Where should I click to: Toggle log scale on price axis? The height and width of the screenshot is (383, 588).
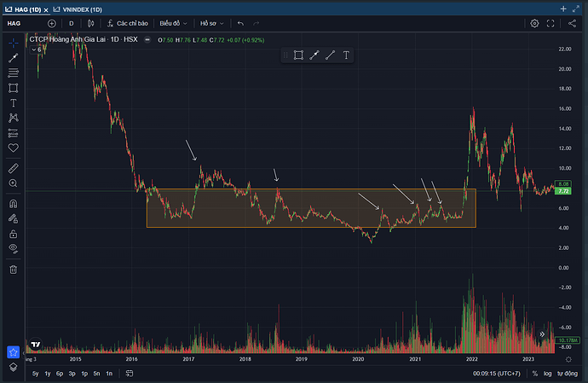point(547,373)
